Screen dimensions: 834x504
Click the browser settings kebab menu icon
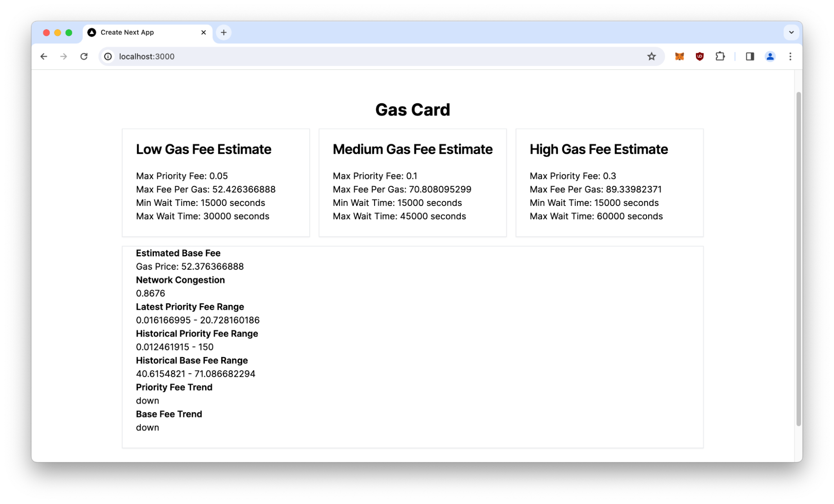click(790, 57)
